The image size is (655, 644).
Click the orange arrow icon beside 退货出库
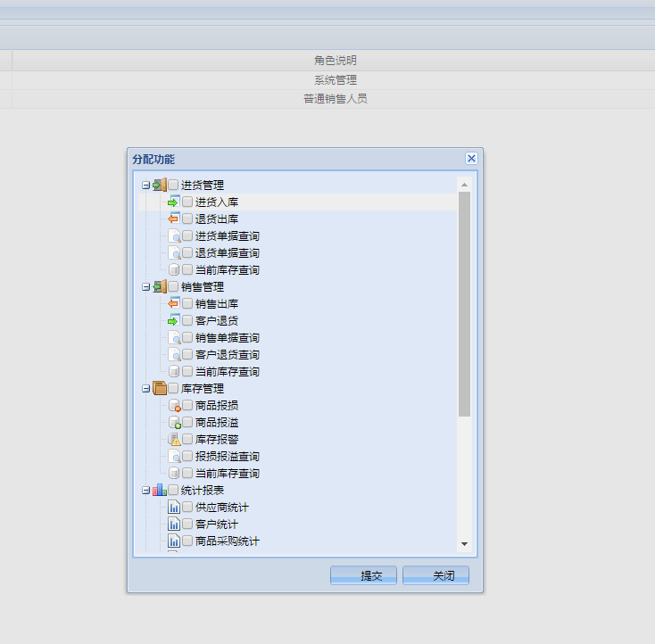click(x=174, y=219)
